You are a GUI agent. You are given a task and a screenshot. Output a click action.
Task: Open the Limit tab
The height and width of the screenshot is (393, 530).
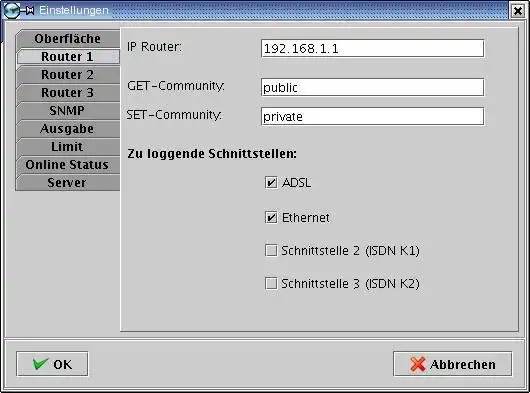click(68, 147)
